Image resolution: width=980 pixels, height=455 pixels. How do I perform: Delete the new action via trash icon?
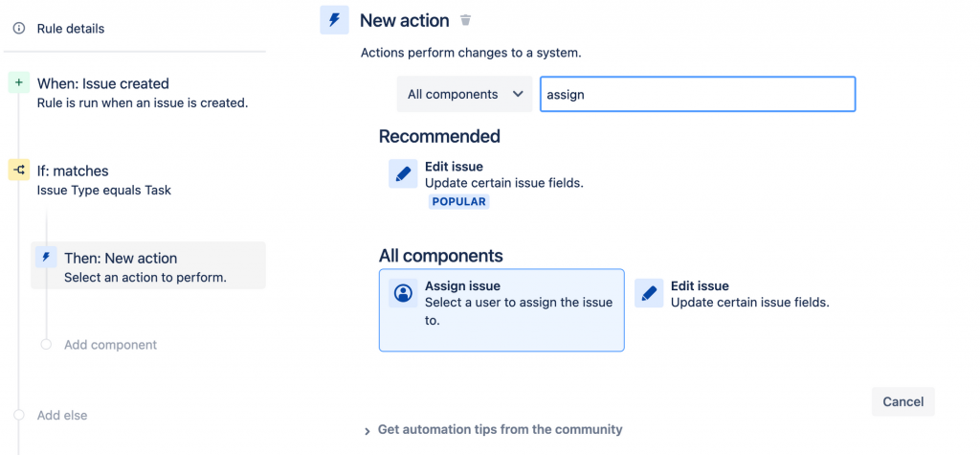click(466, 20)
